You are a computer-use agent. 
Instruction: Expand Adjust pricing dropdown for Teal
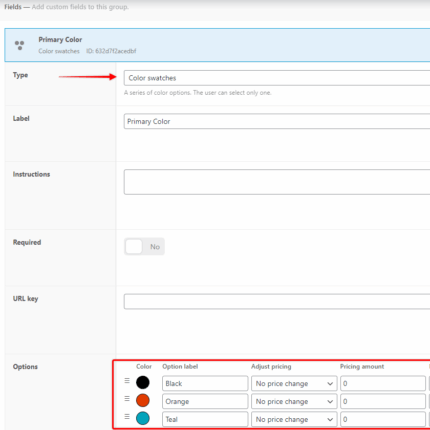(294, 419)
